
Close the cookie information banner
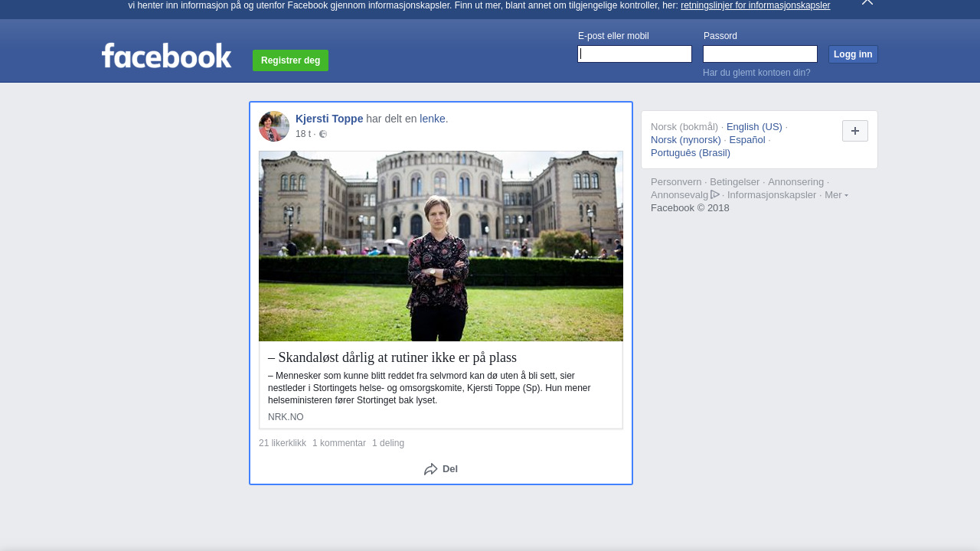click(867, 2)
